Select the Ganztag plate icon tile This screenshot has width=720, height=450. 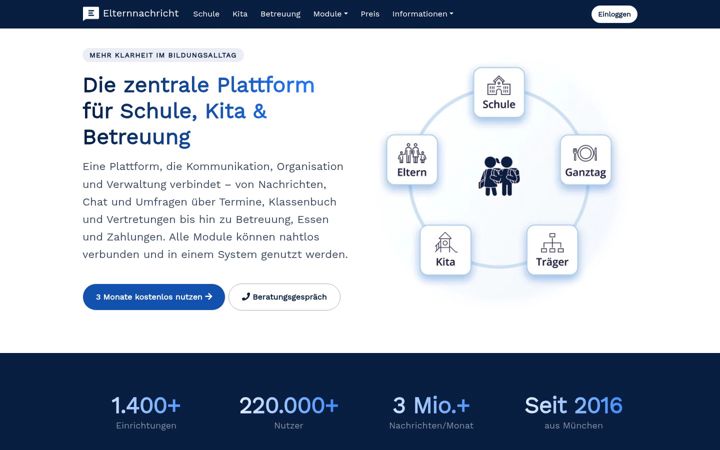coord(585,160)
